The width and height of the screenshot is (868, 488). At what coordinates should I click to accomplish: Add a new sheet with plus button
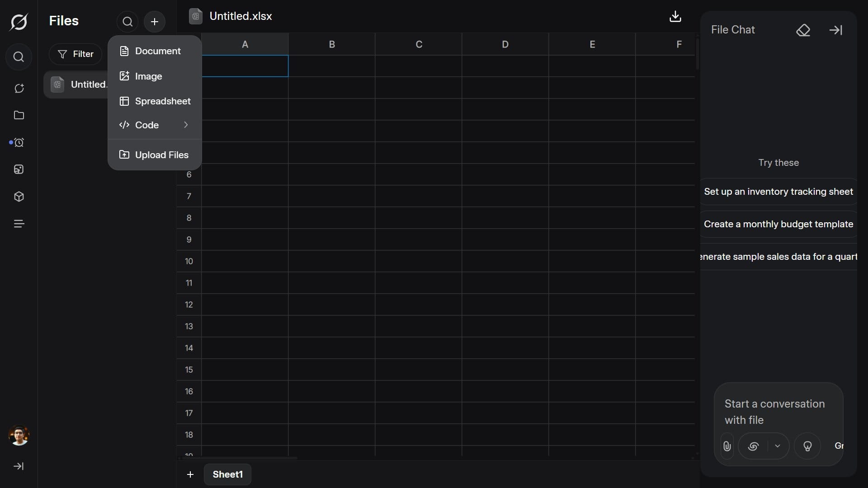coord(190,474)
